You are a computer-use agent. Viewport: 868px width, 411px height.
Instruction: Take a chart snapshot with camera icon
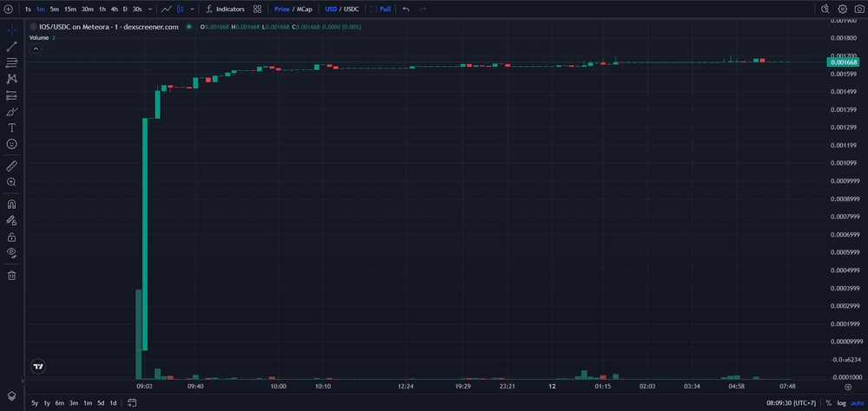point(859,9)
